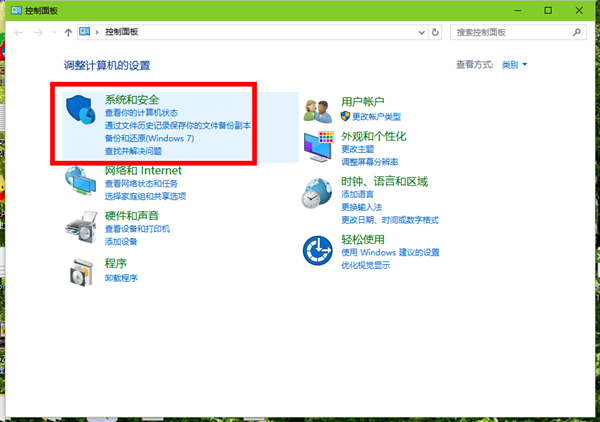Navigate forward with the right arrow
Screen dimensions: 600x422
point(38,33)
